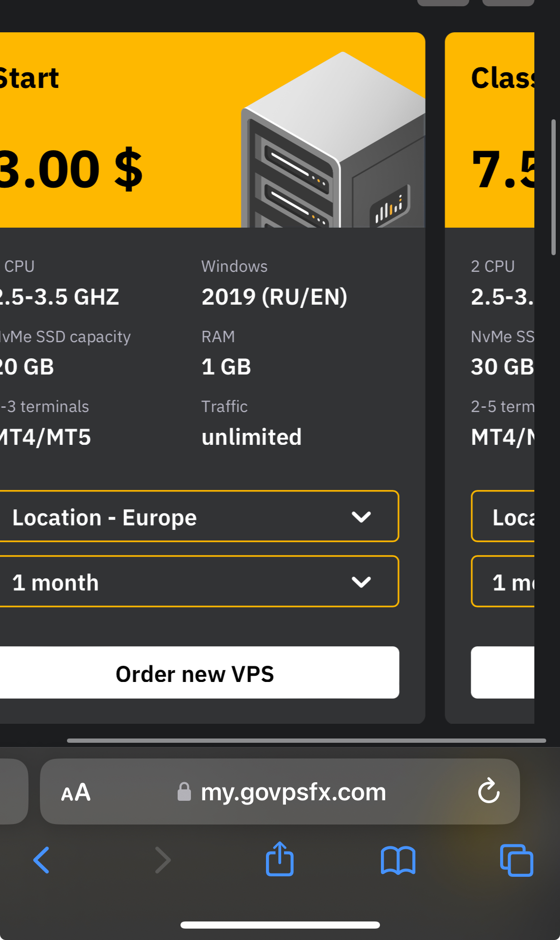Open Safari bookmarks book icon

pyautogui.click(x=398, y=860)
